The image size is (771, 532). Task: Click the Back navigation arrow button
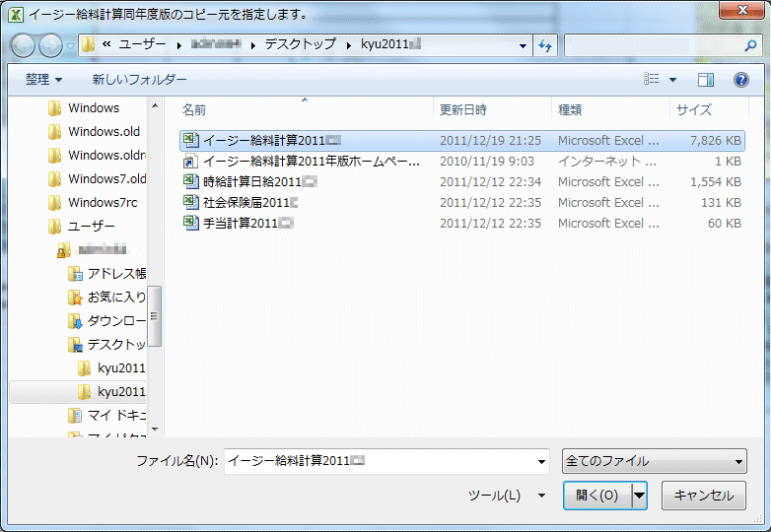tap(24, 45)
